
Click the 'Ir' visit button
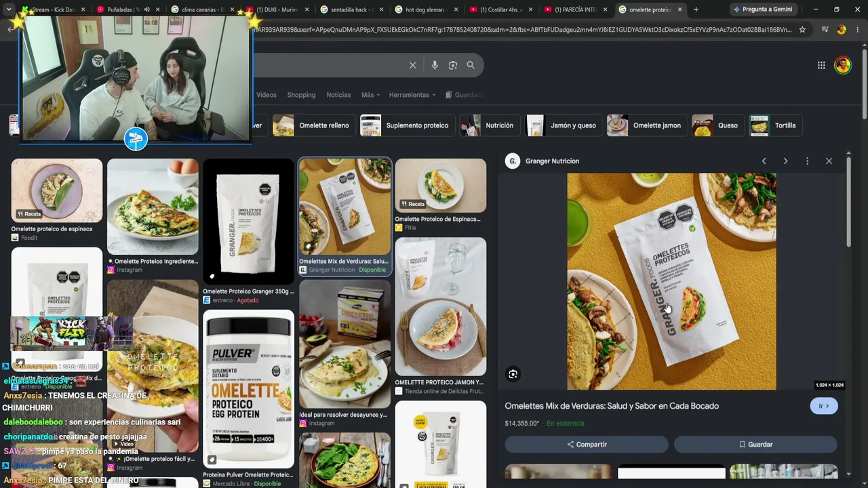coord(824,406)
